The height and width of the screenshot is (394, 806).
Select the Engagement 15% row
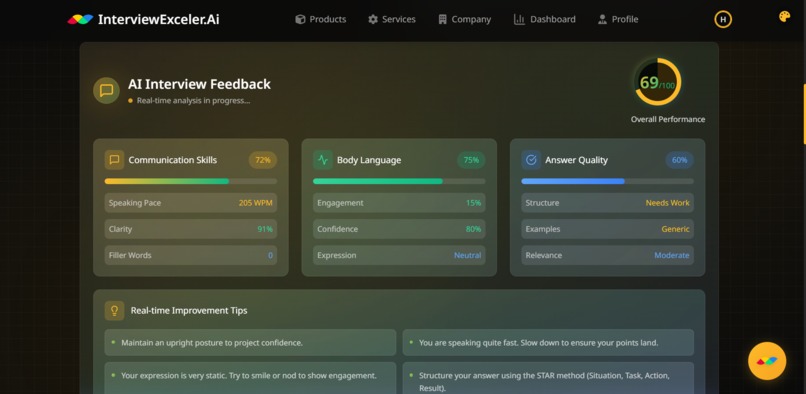tap(399, 203)
